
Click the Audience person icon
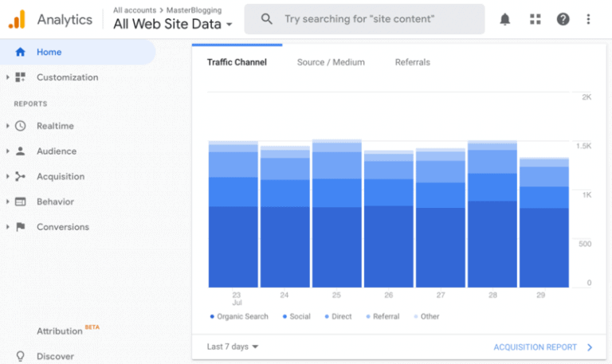tap(20, 151)
